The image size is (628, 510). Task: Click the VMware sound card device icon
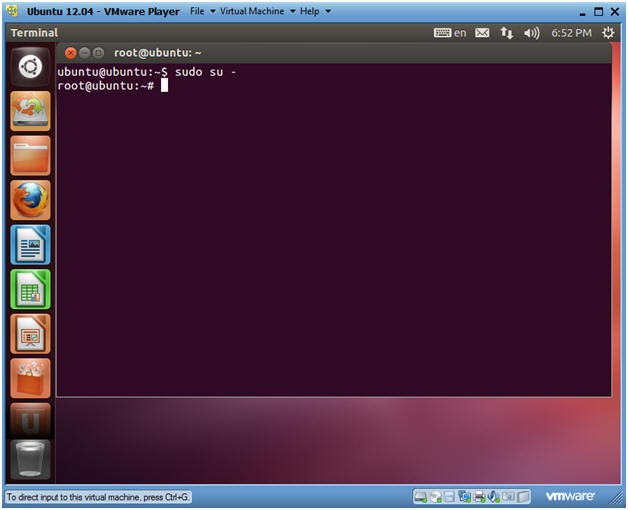coord(493,497)
